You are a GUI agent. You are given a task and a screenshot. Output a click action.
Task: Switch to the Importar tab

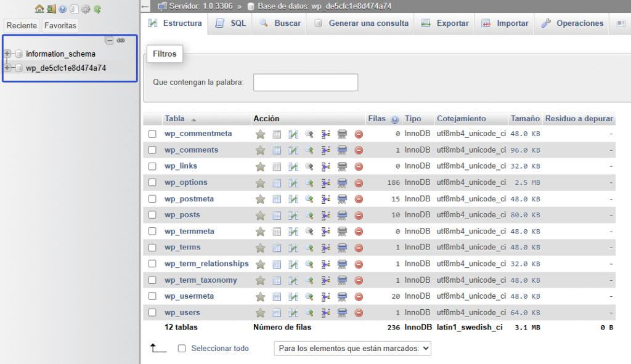(505, 23)
